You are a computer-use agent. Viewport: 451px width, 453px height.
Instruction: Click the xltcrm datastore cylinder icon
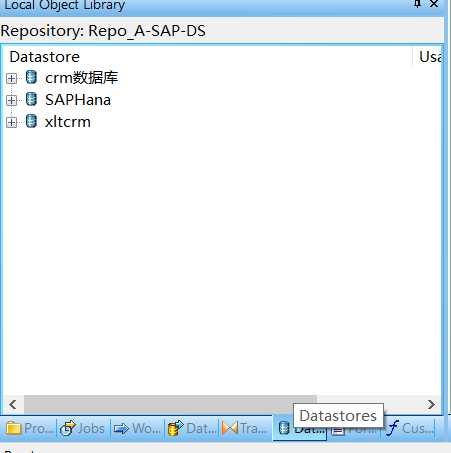(31, 121)
